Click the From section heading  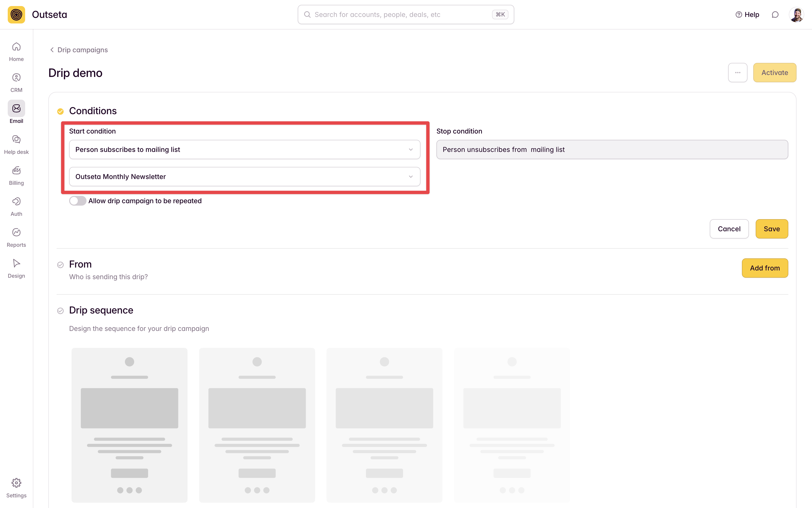(80, 264)
